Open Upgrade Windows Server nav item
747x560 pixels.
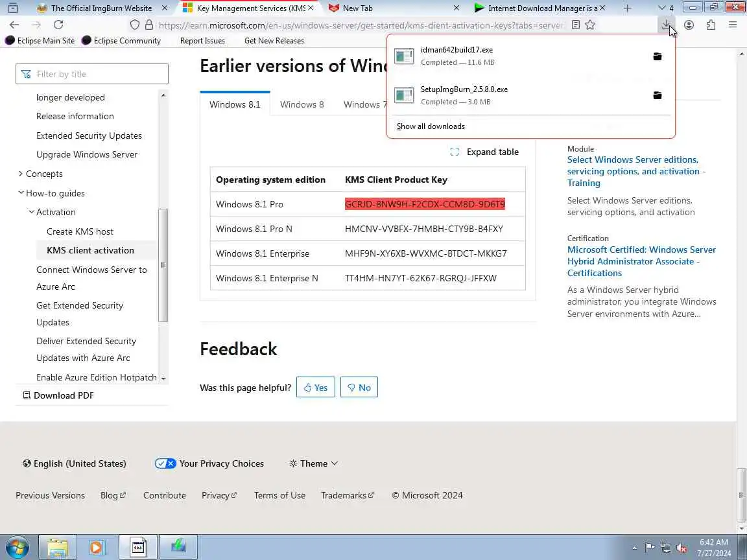click(87, 154)
